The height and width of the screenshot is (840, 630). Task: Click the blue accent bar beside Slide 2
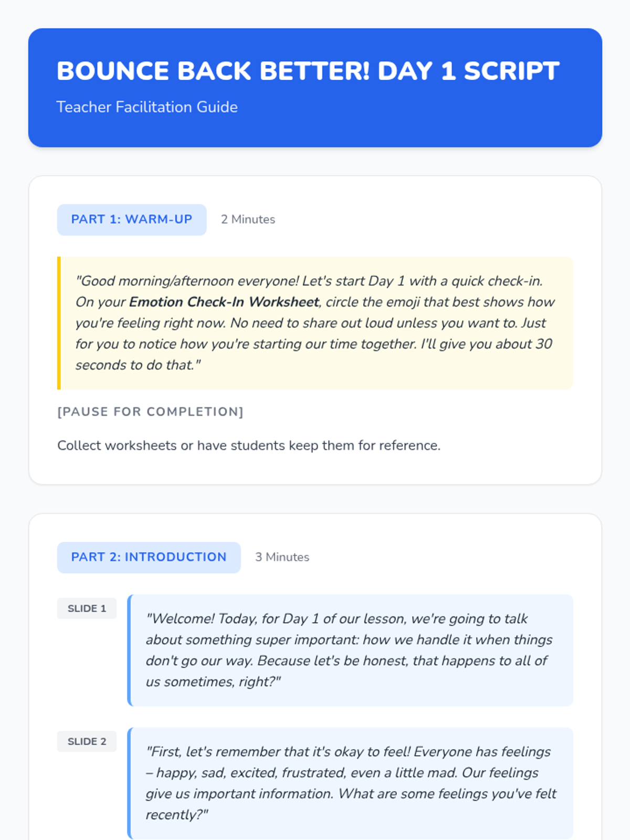point(129,783)
